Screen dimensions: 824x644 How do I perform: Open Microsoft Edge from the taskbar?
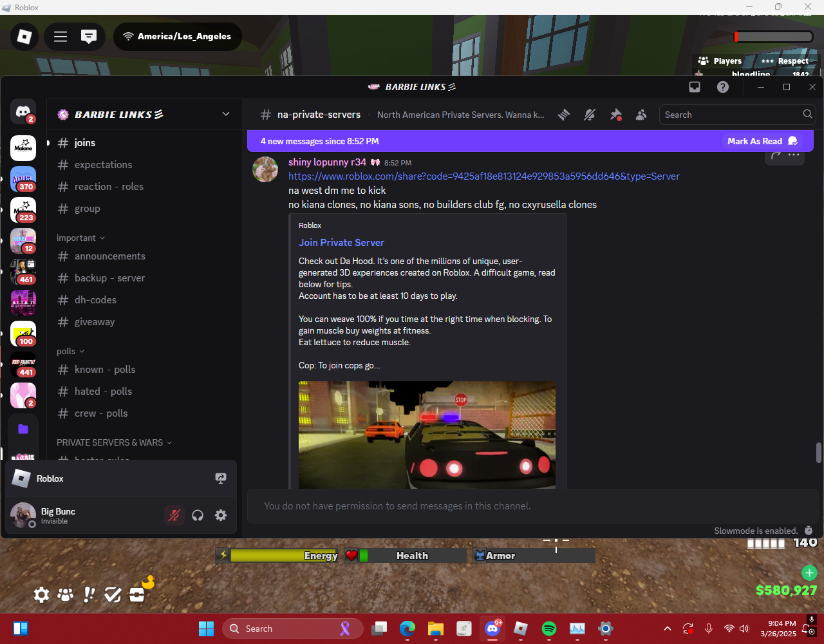(407, 629)
